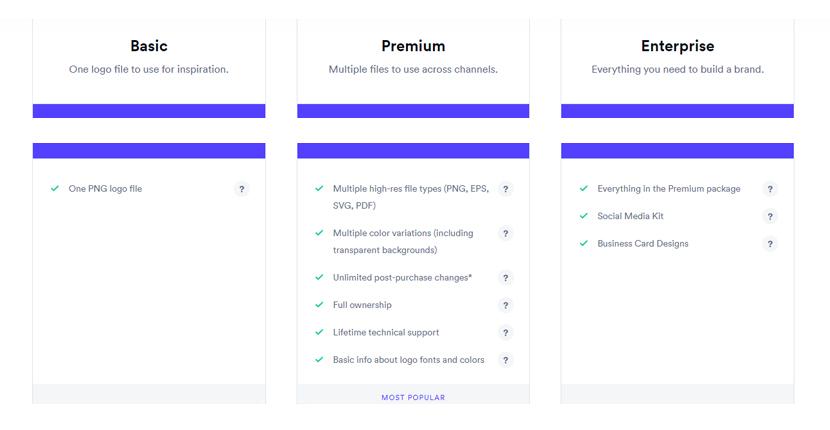The image size is (830, 430).
Task: Click the Most Popular label
Action: tap(413, 398)
